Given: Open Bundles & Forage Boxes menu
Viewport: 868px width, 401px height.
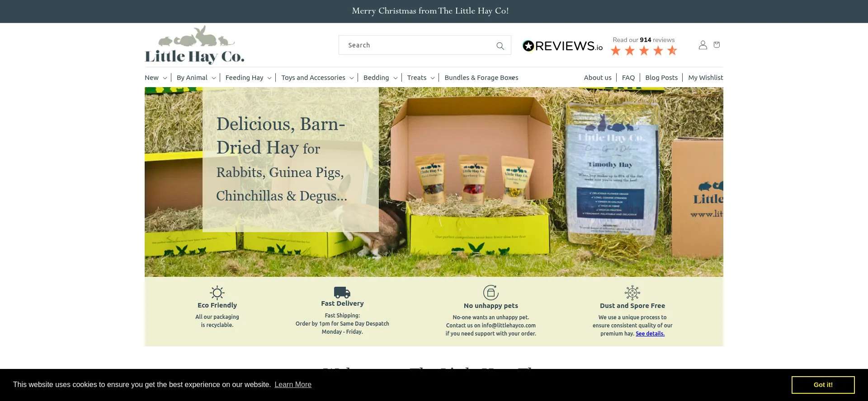Looking at the screenshot, I should pos(481,78).
